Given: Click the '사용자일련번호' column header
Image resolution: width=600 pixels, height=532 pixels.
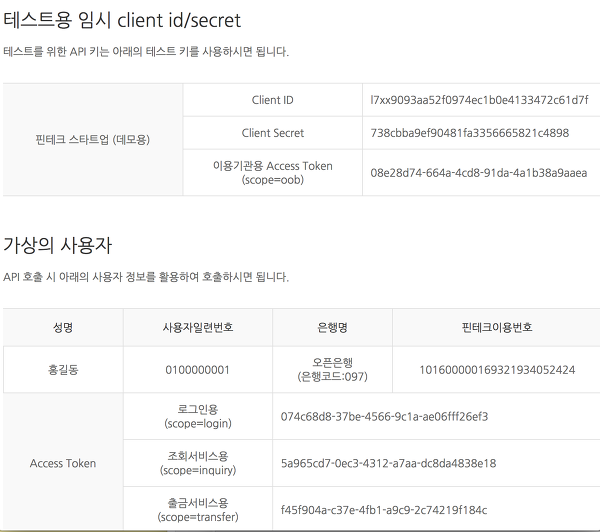Looking at the screenshot, I should tap(198, 327).
